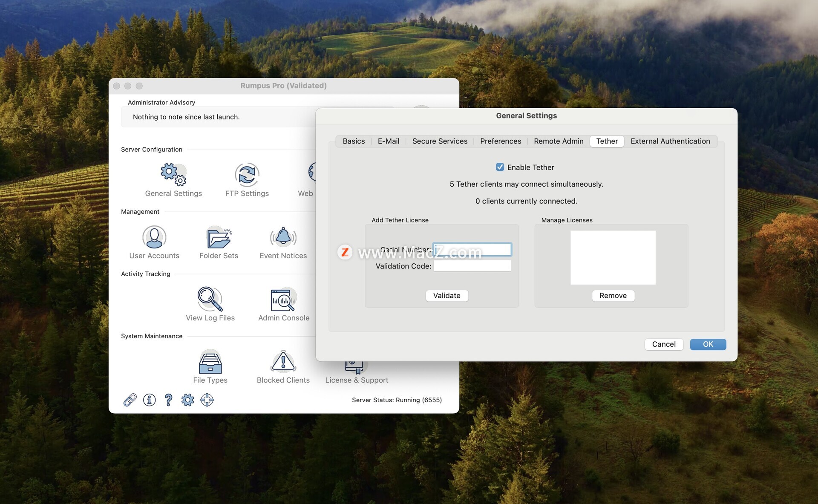Open View Log Files magnifier icon

point(210,299)
